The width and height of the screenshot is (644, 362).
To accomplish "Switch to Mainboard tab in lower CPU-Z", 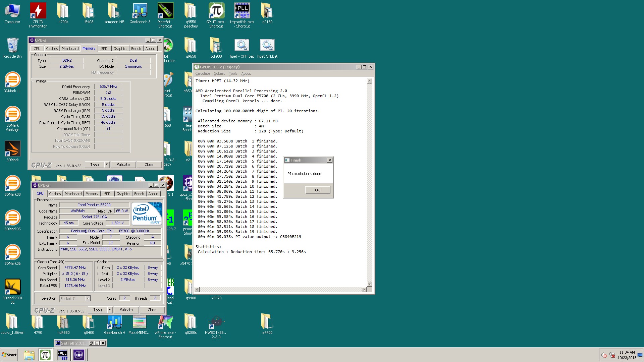I will click(73, 194).
